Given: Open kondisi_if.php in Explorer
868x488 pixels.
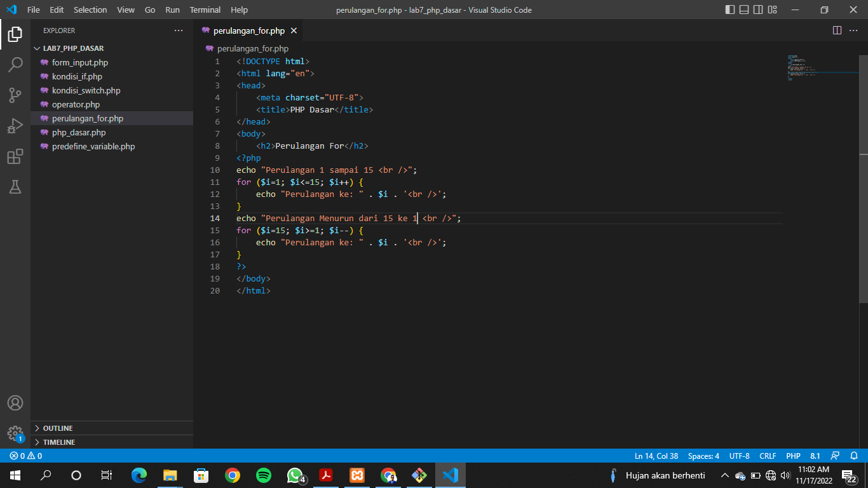Looking at the screenshot, I should pos(112,76).
